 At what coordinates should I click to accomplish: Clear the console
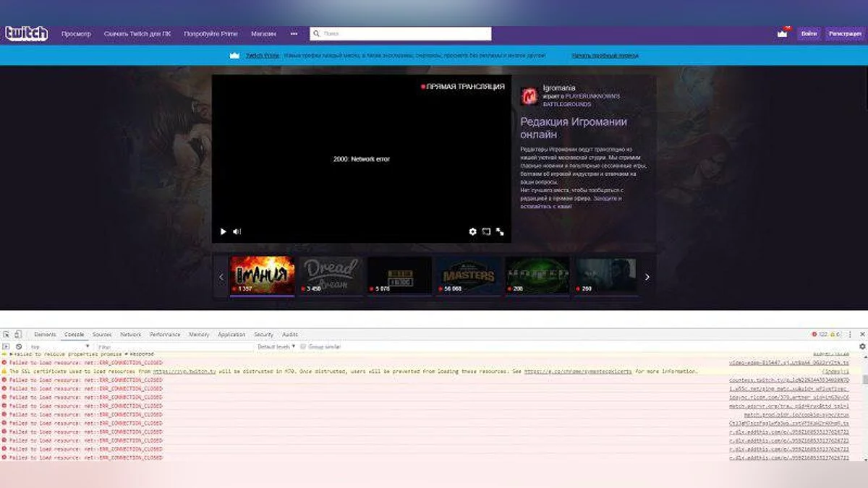point(19,347)
